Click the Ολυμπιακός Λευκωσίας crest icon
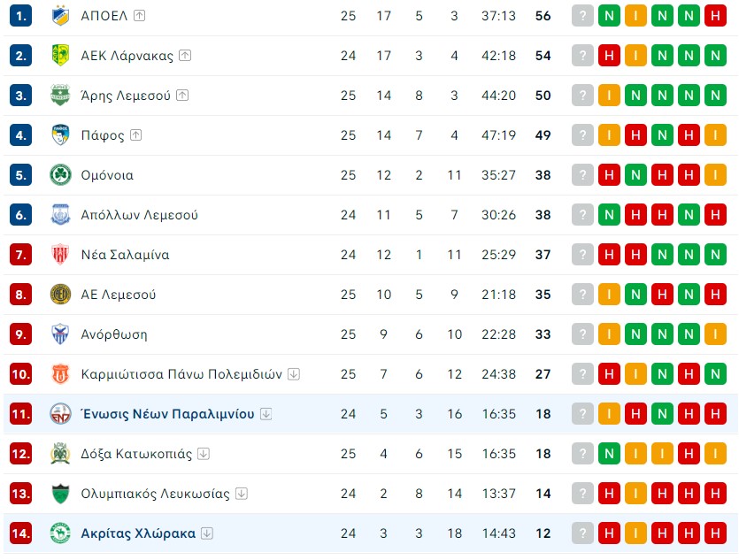739x560 pixels. [x=60, y=494]
